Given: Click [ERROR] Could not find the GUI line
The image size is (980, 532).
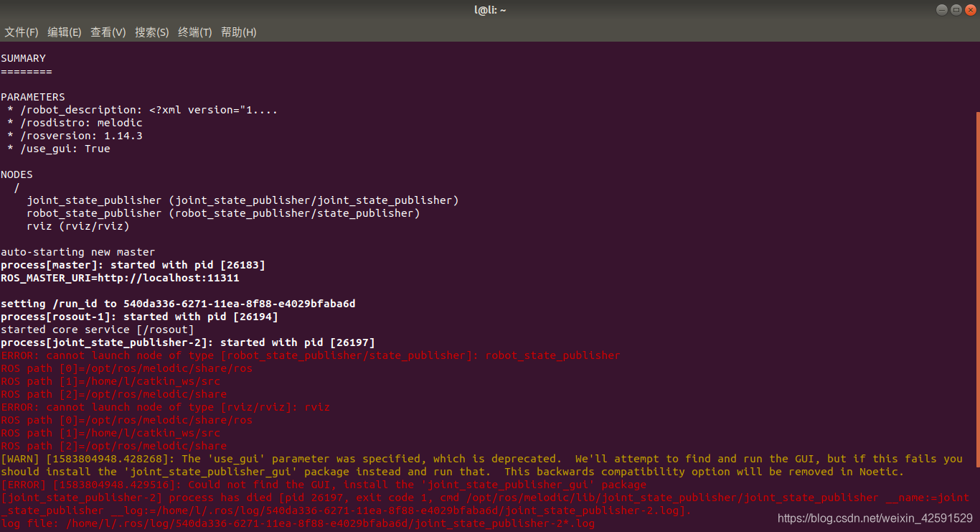Looking at the screenshot, I should 324,485.
